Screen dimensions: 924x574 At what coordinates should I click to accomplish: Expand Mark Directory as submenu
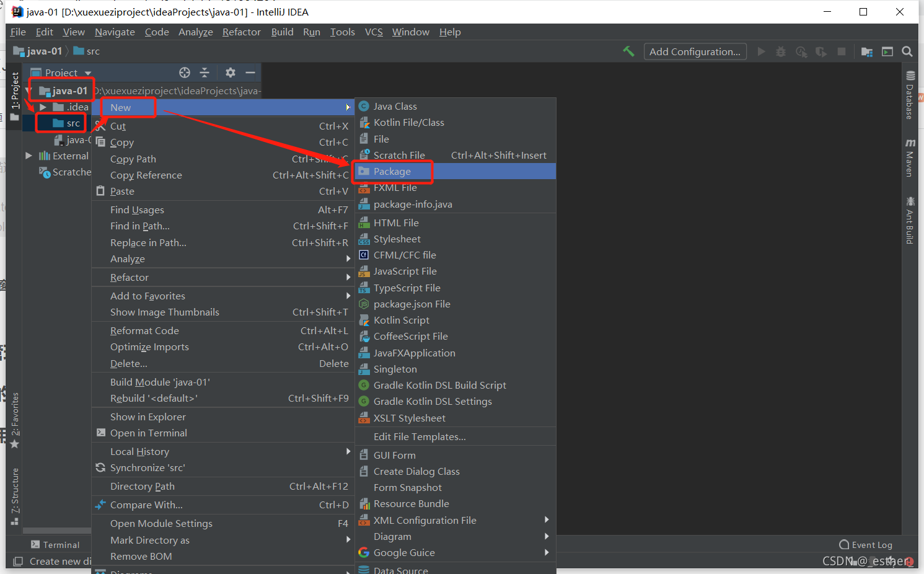pyautogui.click(x=223, y=540)
